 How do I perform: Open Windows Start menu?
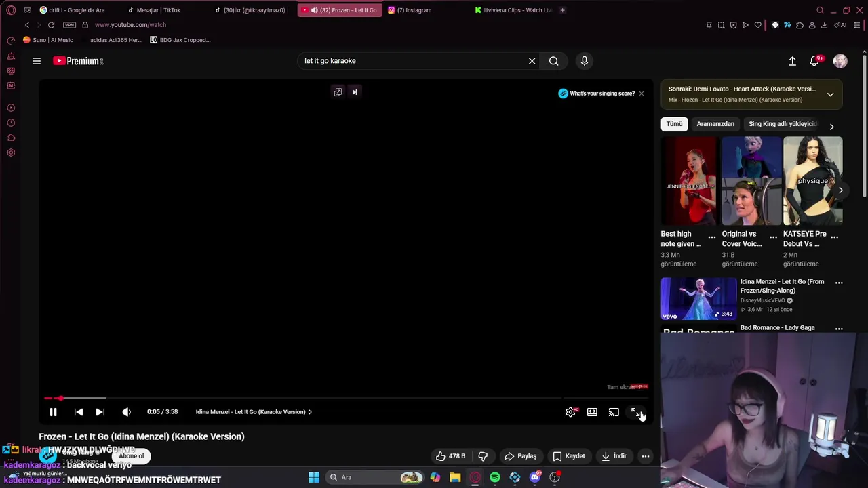(314, 477)
